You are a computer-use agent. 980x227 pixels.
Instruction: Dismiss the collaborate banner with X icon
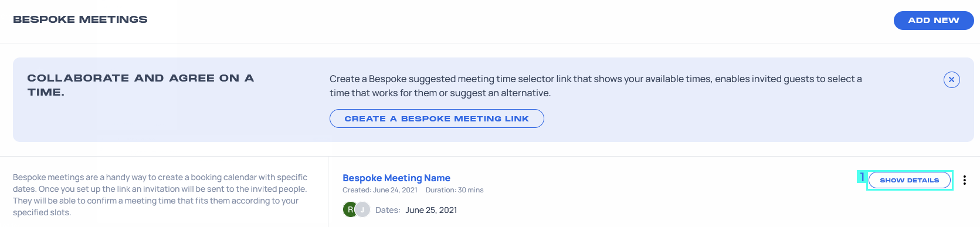[x=951, y=79]
